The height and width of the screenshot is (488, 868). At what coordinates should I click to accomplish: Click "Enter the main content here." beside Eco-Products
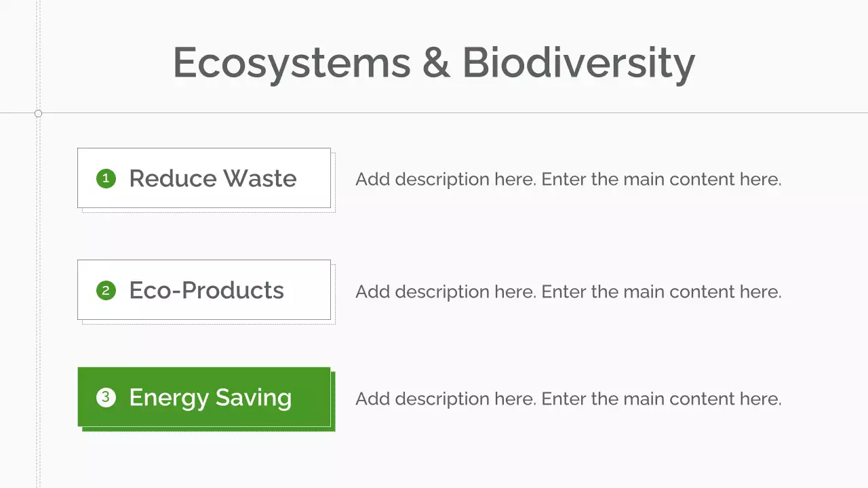click(661, 291)
